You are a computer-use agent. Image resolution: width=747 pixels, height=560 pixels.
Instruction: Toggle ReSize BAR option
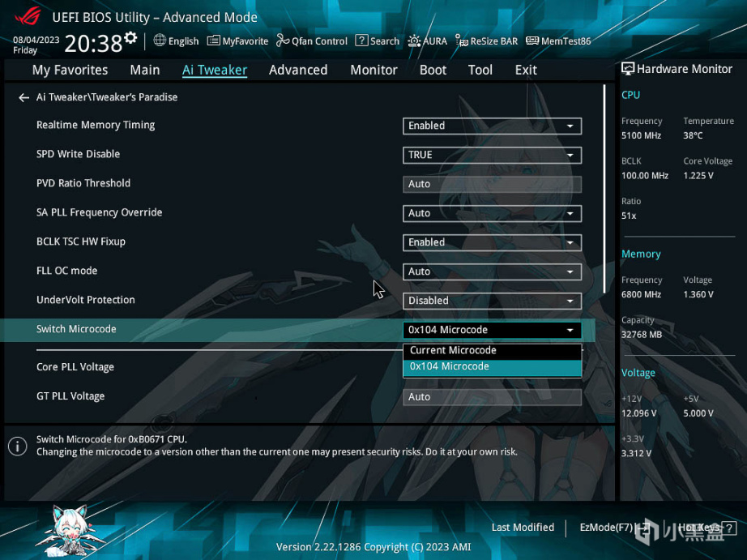tap(486, 41)
